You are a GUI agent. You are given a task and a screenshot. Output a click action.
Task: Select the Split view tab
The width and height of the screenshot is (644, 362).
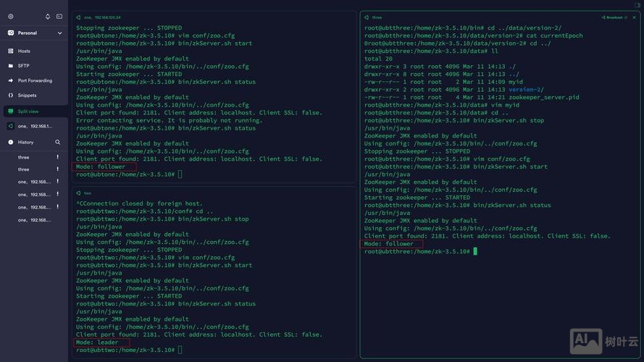[x=28, y=111]
